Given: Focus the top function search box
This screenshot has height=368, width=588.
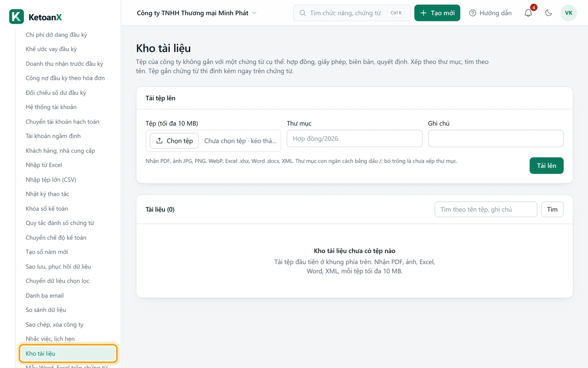Looking at the screenshot, I should [x=351, y=13].
